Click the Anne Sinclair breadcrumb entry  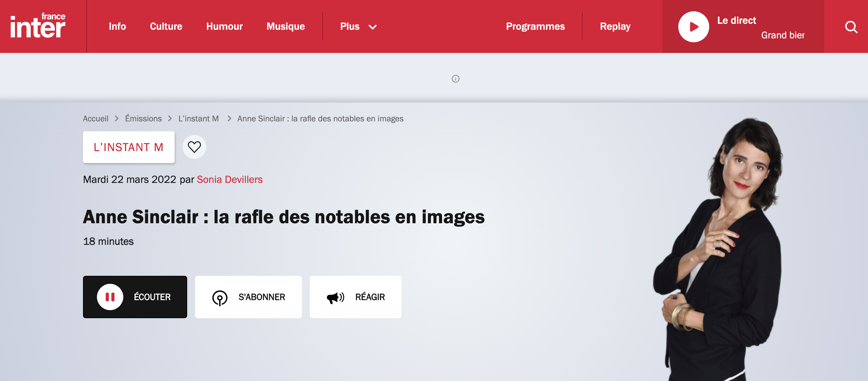point(320,119)
